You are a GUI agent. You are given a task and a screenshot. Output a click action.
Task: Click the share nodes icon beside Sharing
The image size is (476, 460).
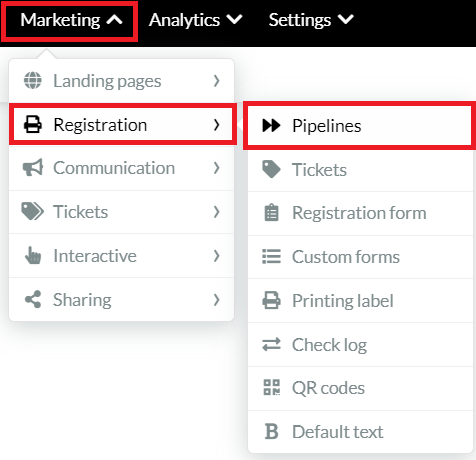[x=33, y=299]
